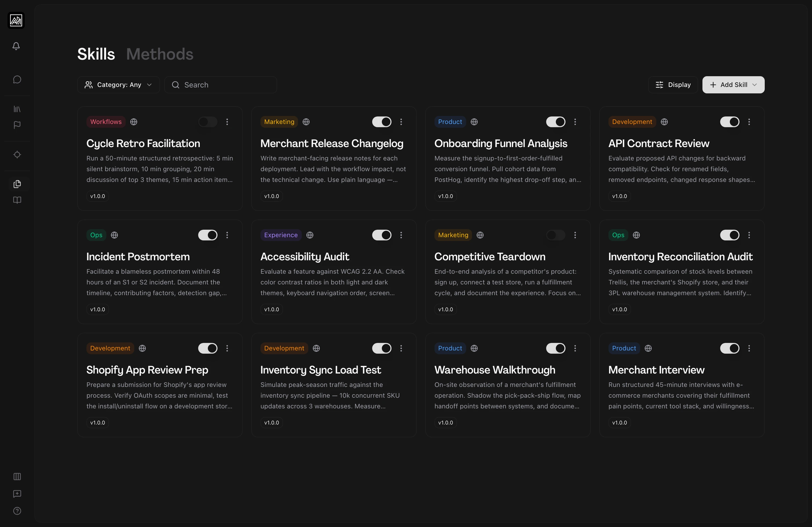Open the library books sidebar icon

coord(17,109)
